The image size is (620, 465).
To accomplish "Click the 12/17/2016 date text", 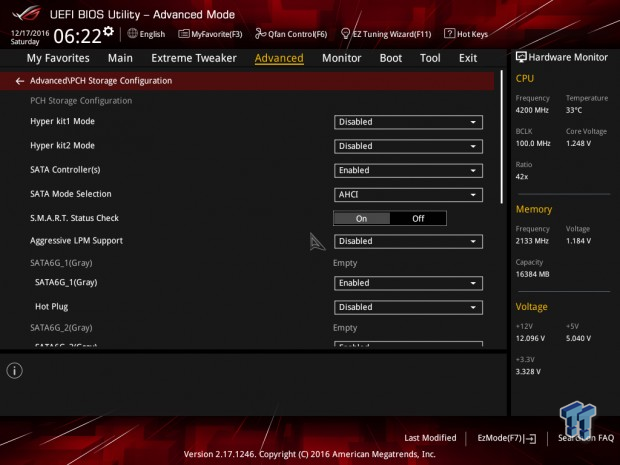I will click(30, 33).
